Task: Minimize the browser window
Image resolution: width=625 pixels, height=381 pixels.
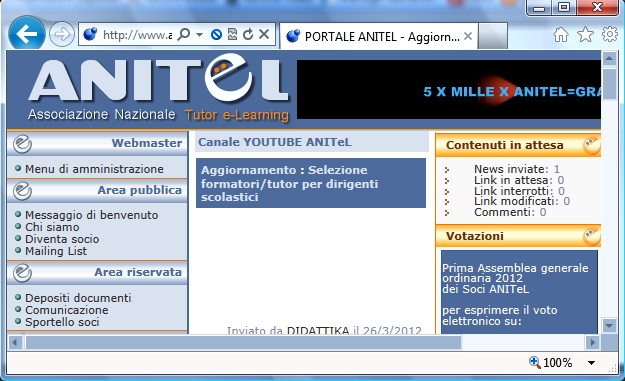Action: pyautogui.click(x=539, y=8)
